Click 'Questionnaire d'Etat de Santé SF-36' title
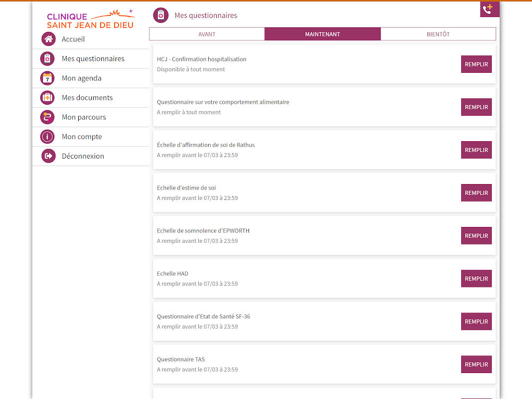This screenshot has height=399, width=532. (203, 317)
